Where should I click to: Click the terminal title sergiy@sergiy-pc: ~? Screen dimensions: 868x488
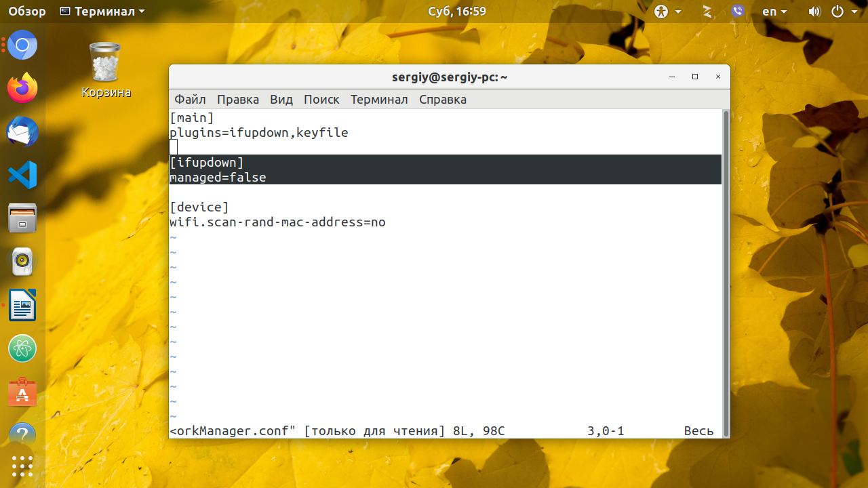pos(450,77)
